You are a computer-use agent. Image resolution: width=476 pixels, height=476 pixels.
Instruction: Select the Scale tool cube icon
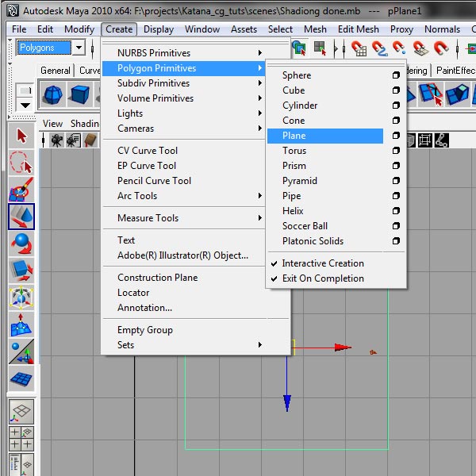point(21,271)
